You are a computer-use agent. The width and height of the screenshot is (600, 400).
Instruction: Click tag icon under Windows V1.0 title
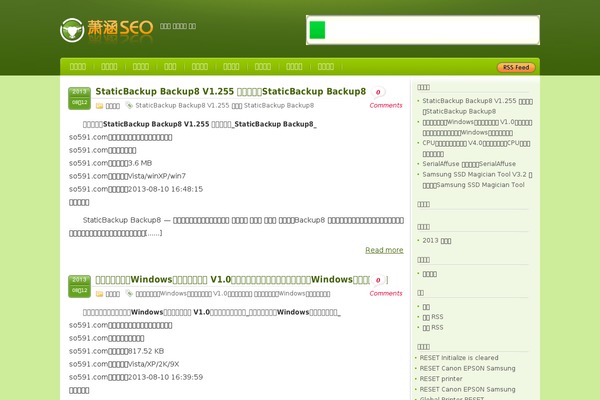click(129, 294)
